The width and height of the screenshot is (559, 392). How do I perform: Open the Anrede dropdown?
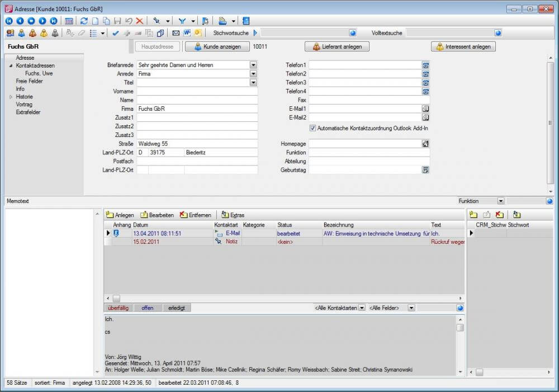(253, 74)
